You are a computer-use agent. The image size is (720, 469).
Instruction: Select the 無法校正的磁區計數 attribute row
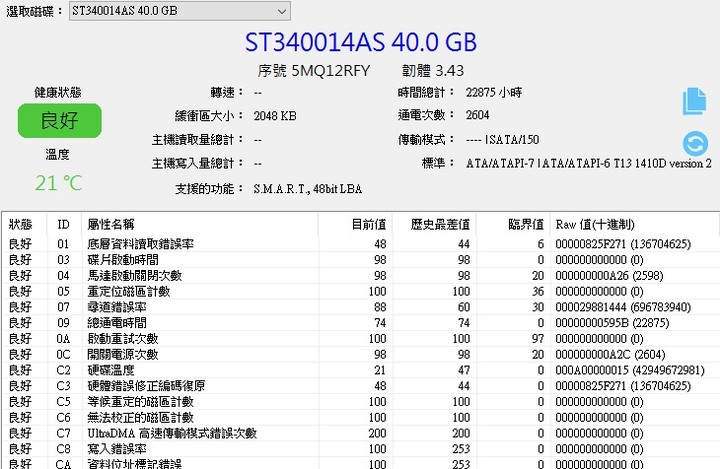coord(361,418)
